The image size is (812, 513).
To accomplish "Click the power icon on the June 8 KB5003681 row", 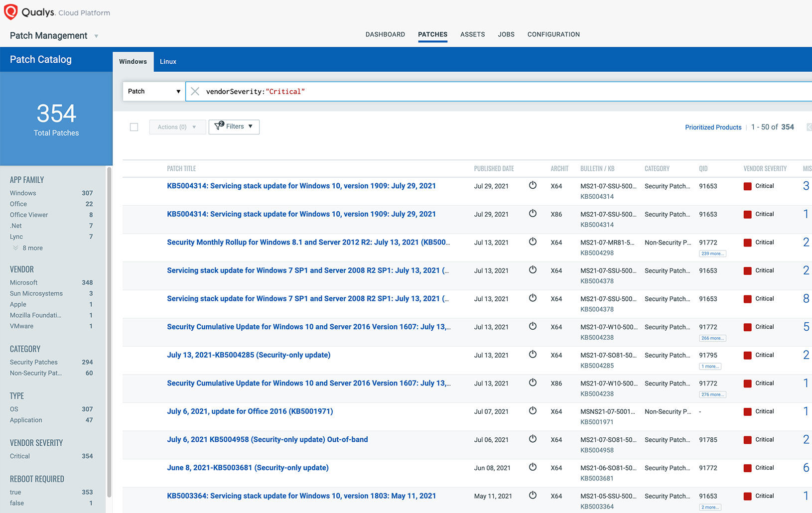I will (533, 467).
